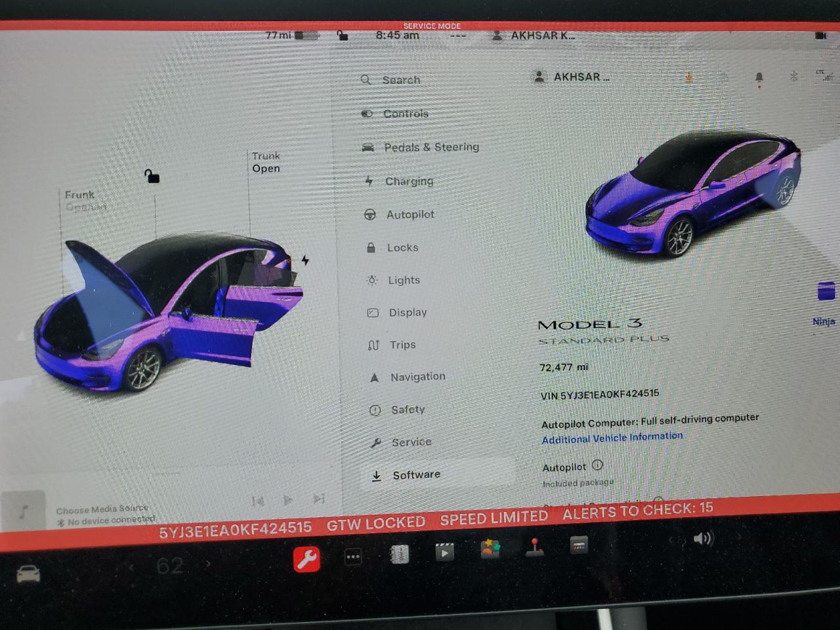This screenshot has width=840, height=630.
Task: Open Navigation settings
Action: point(408,377)
